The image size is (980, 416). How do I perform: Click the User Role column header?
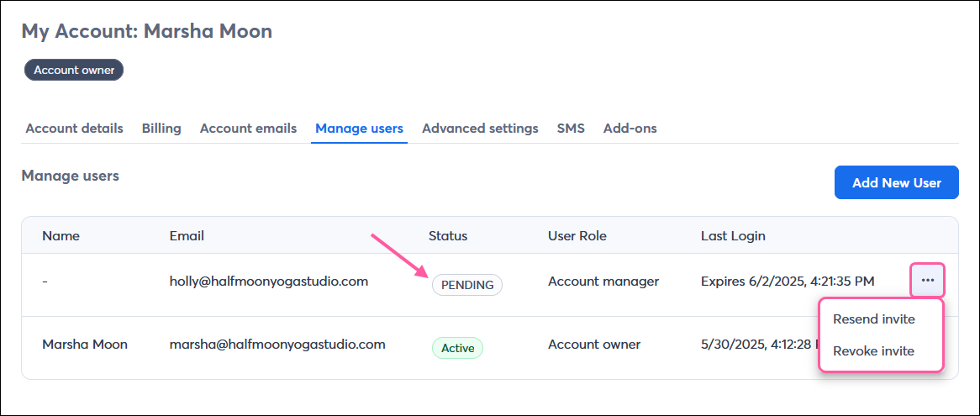(577, 236)
